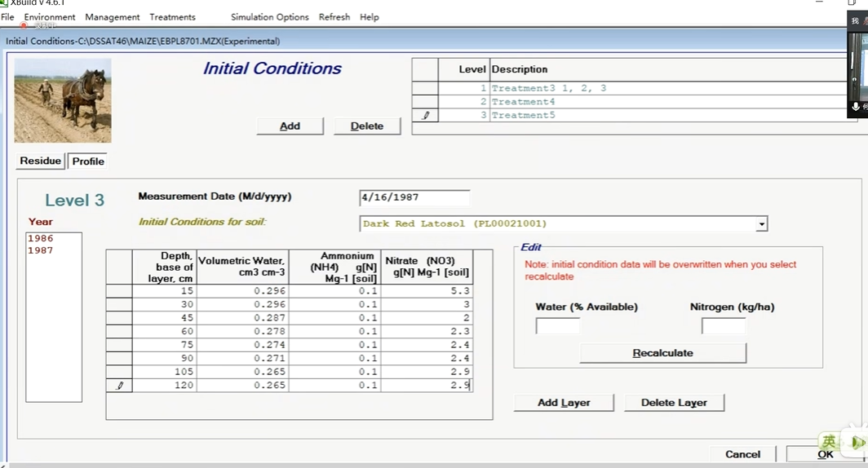
Task: Click the Add Layer button
Action: [563, 403]
